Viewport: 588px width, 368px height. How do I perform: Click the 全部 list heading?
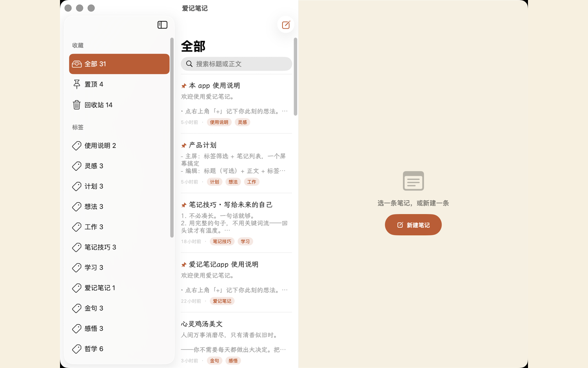(x=193, y=46)
